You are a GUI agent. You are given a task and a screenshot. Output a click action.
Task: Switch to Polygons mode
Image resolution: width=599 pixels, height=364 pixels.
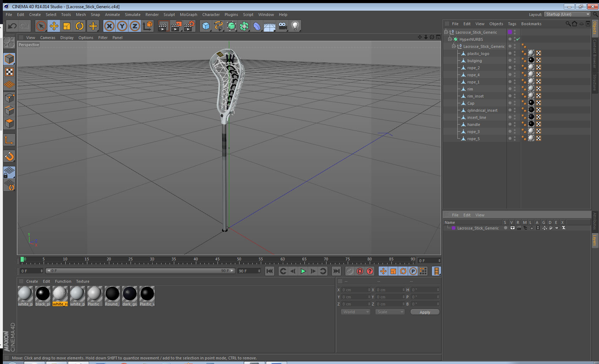(x=9, y=123)
